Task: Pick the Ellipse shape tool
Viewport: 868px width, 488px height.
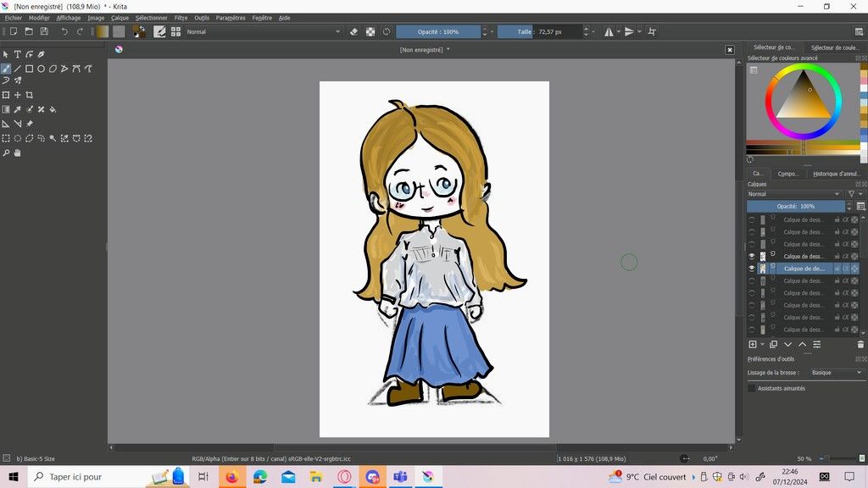Action: (41, 69)
